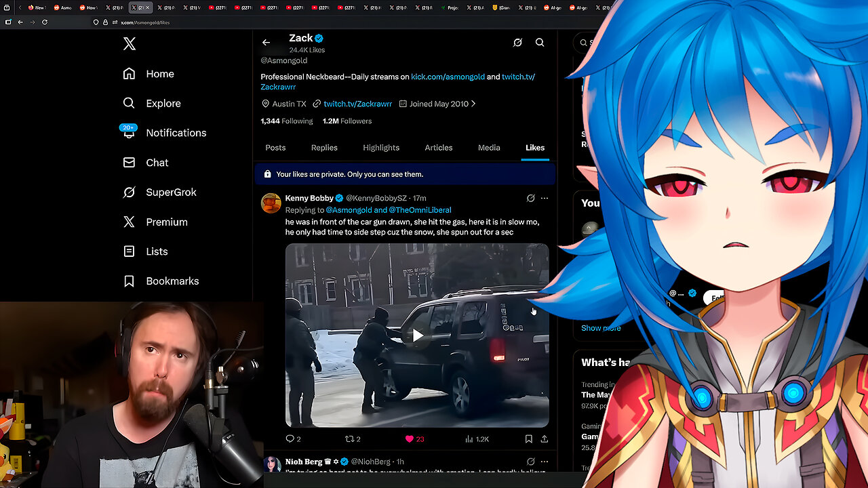
Task: Open Home from the sidebar
Action: point(149,74)
